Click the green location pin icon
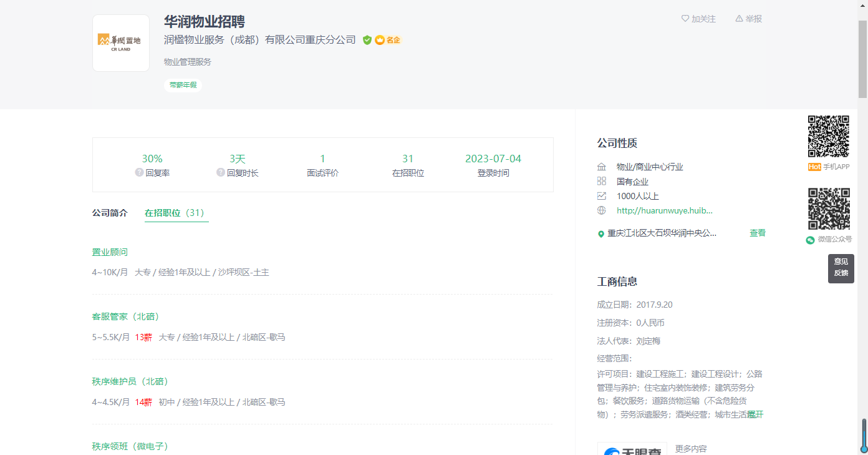The width and height of the screenshot is (868, 455). [x=601, y=234]
